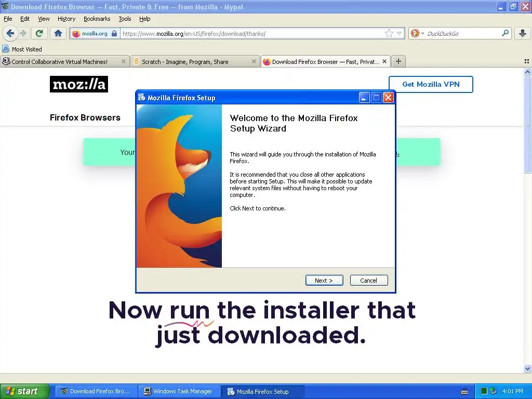Click the green CPU usage tray icon
Screen dimensions: 532x399
tap(484, 391)
